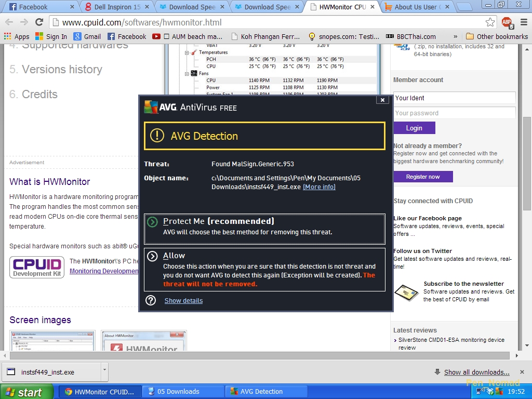Open first HWMonitor screen image thumbnail
Image resolution: width=532 pixels, height=399 pixels.
coord(52,341)
